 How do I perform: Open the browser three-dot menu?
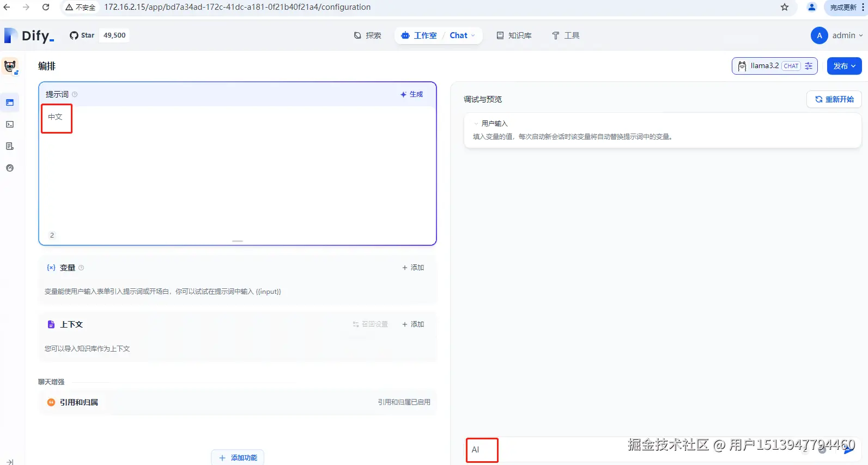[863, 7]
